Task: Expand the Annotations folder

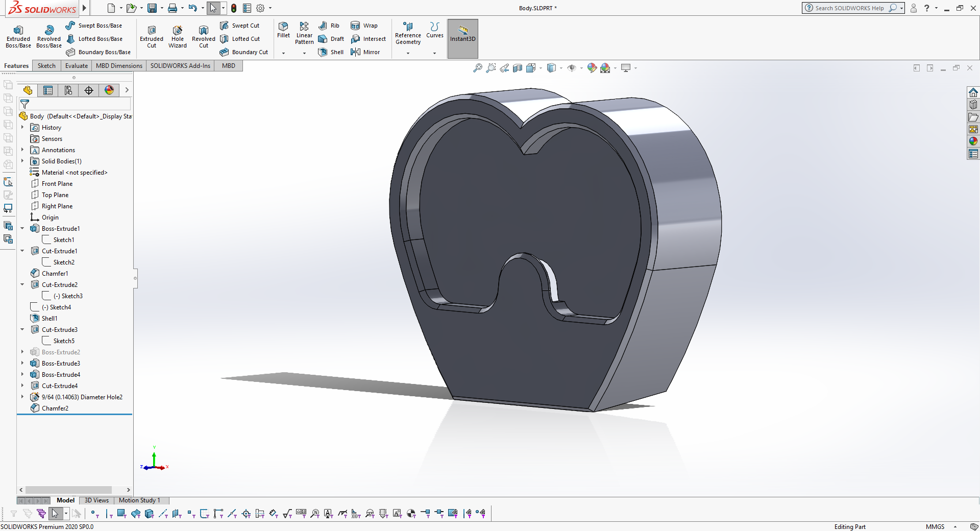Action: (x=22, y=150)
